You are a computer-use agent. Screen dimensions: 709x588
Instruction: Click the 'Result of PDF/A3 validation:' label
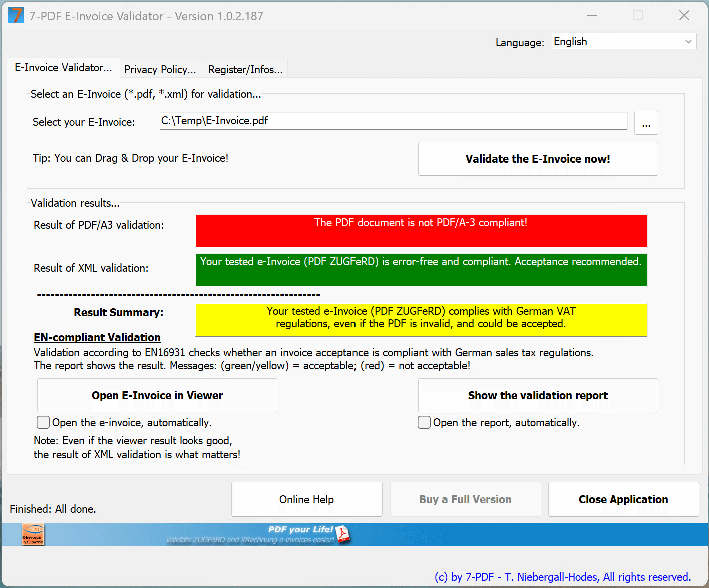99,225
